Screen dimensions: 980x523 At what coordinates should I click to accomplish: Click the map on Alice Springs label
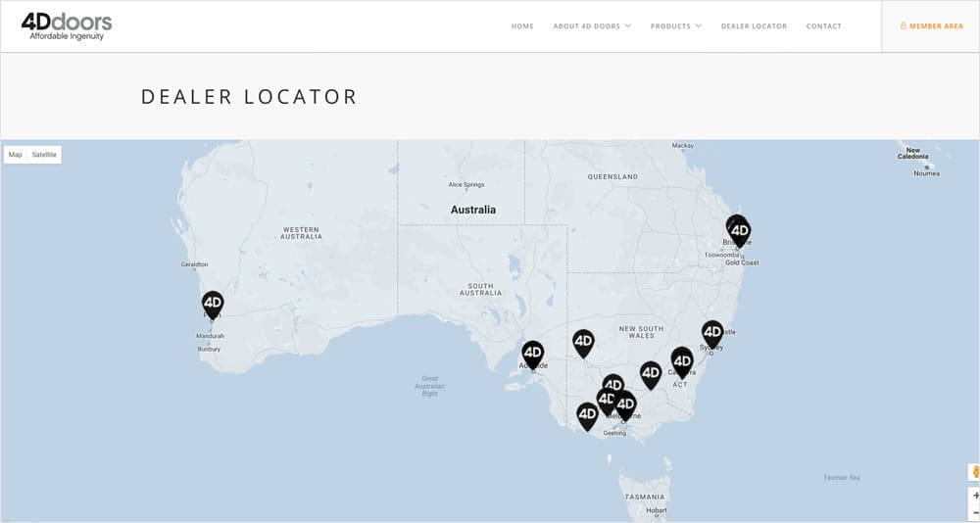(465, 184)
